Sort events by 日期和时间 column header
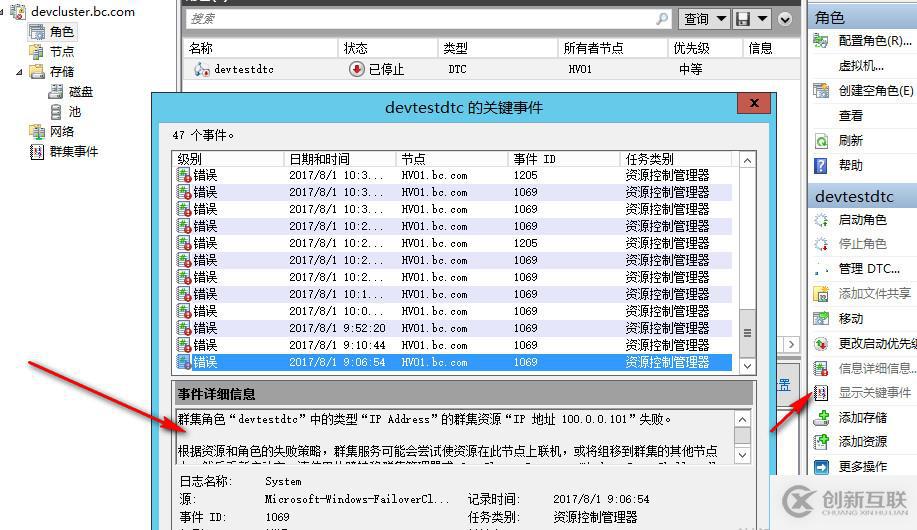 (319, 159)
